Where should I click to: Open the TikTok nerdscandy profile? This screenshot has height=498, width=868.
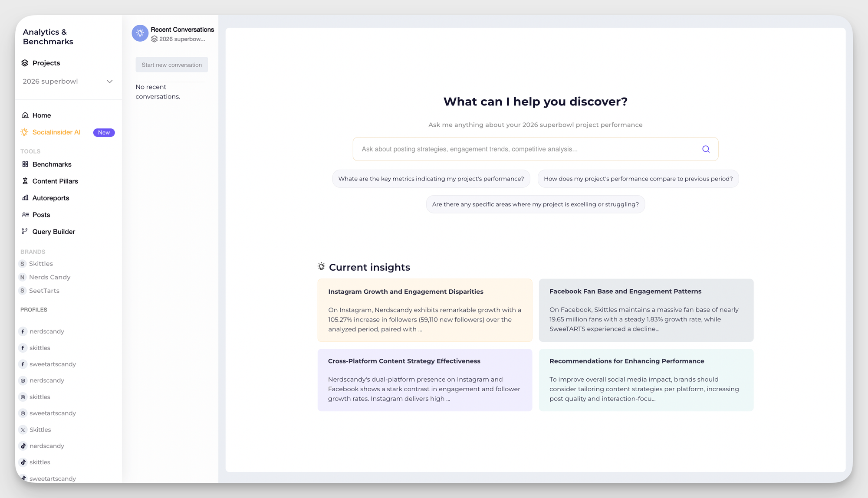click(46, 446)
